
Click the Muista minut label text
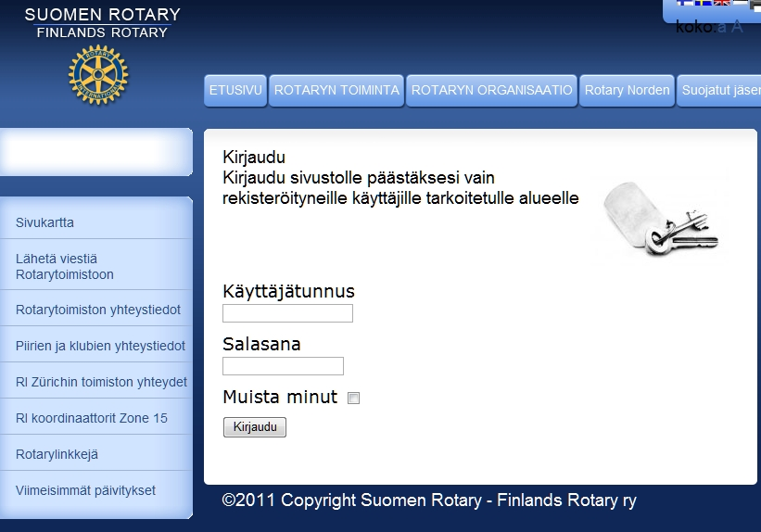tap(280, 397)
